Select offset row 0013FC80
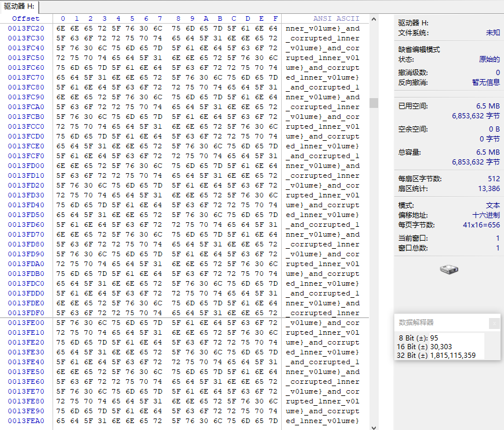 (26, 87)
